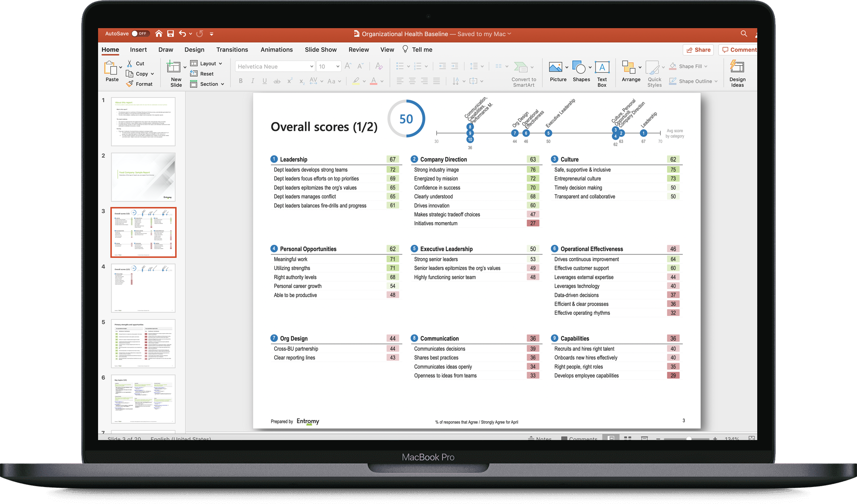
Task: Click the Home icon in title bar
Action: (x=159, y=34)
